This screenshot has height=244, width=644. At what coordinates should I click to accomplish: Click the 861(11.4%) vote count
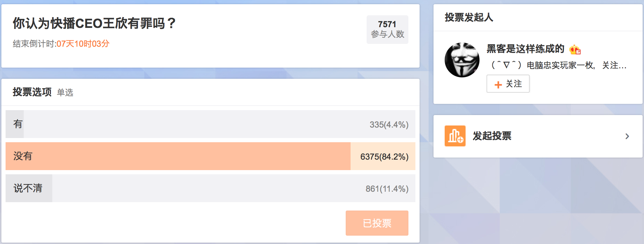386,189
